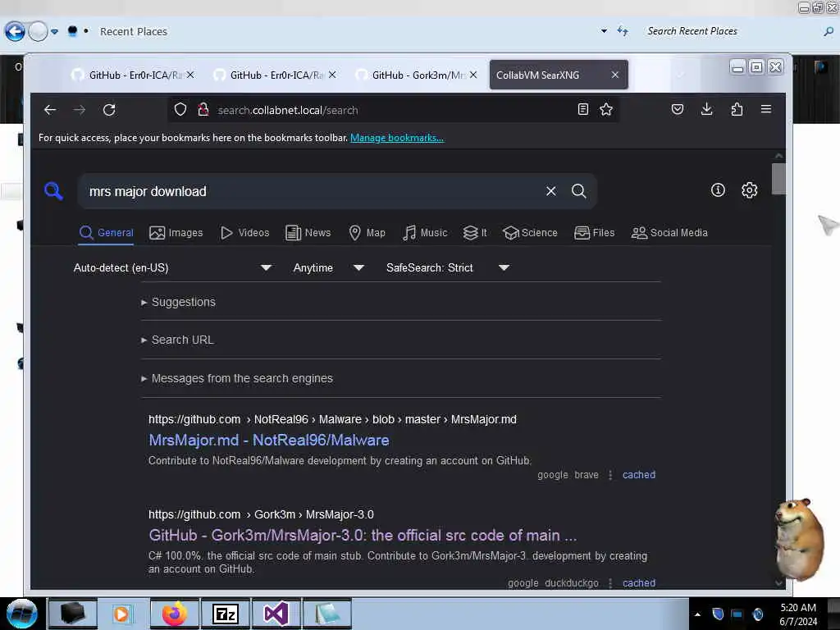This screenshot has height=630, width=840.
Task: Select Images search category
Action: tap(176, 232)
